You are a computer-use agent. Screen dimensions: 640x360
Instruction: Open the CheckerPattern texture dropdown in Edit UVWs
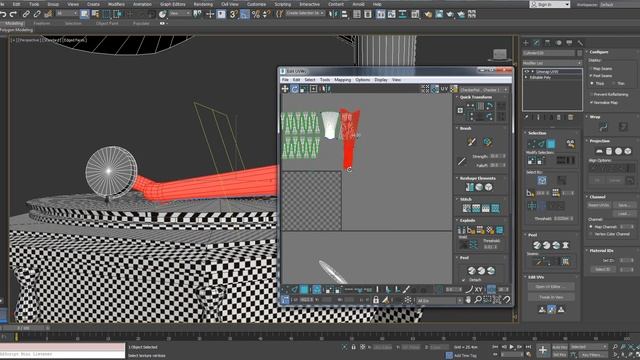[x=484, y=89]
